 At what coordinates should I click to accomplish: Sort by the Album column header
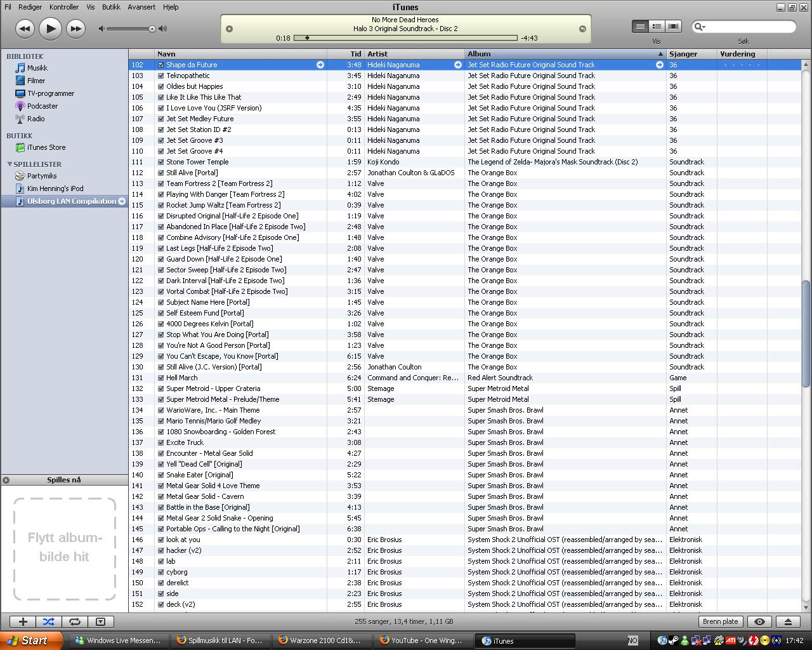pos(565,54)
